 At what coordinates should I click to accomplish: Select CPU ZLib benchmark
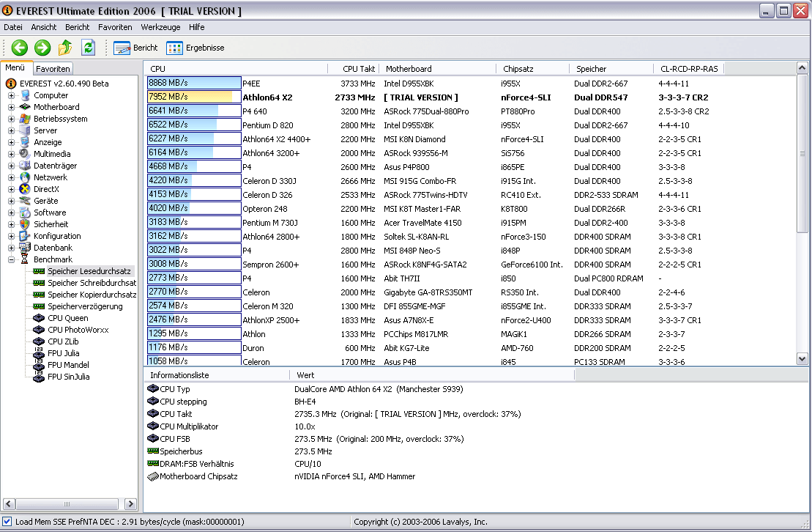click(63, 341)
